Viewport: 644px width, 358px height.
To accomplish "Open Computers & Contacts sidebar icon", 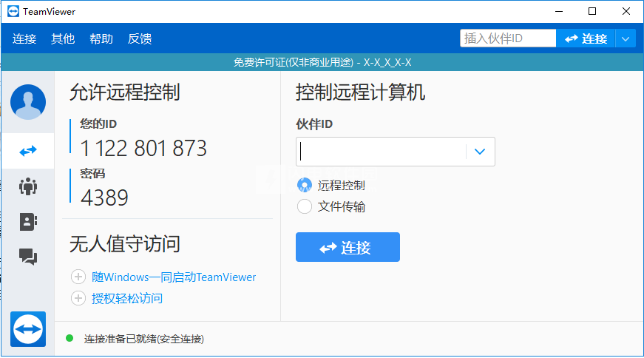I will [x=28, y=222].
